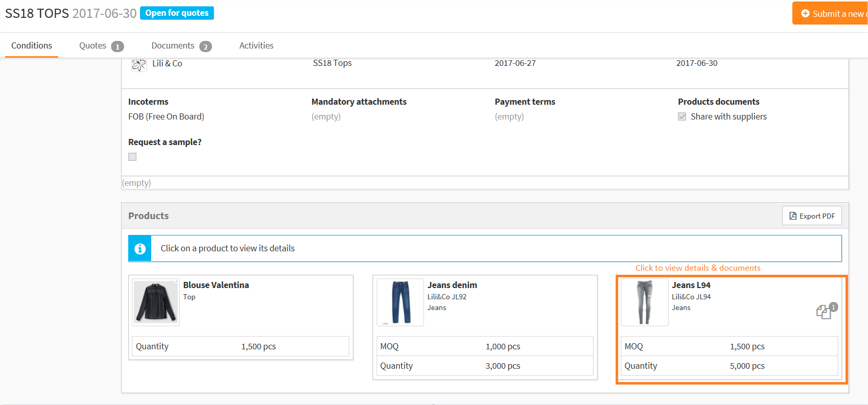Click the Documents count badge

(205, 46)
